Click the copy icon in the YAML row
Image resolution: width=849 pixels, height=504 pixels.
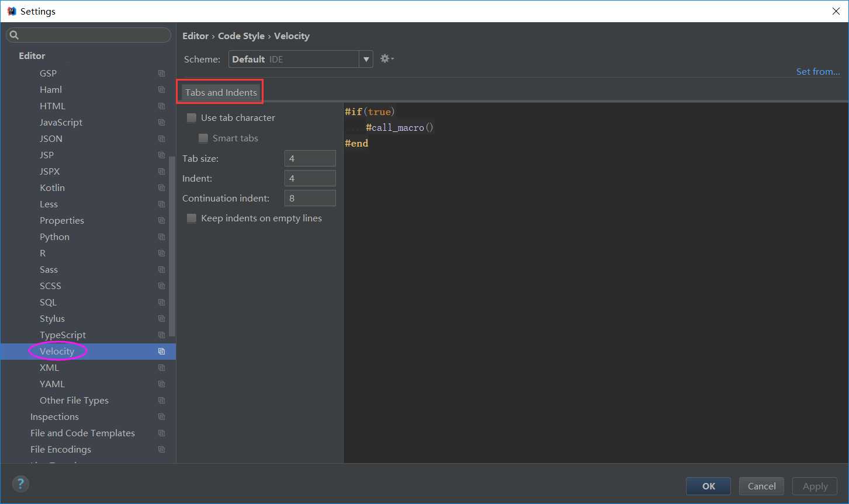click(x=162, y=384)
